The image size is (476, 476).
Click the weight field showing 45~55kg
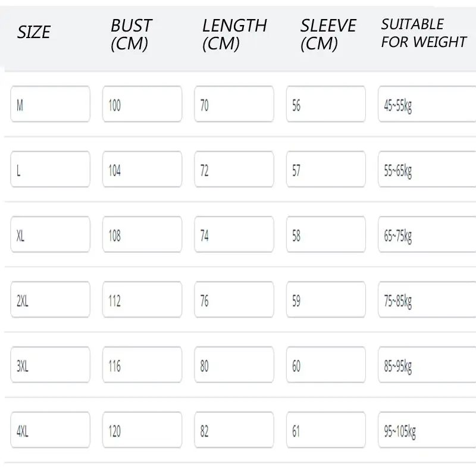pos(427,104)
